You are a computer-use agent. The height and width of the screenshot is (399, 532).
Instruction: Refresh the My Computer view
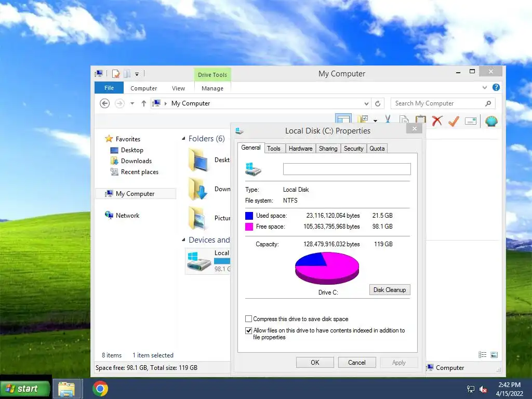click(378, 103)
